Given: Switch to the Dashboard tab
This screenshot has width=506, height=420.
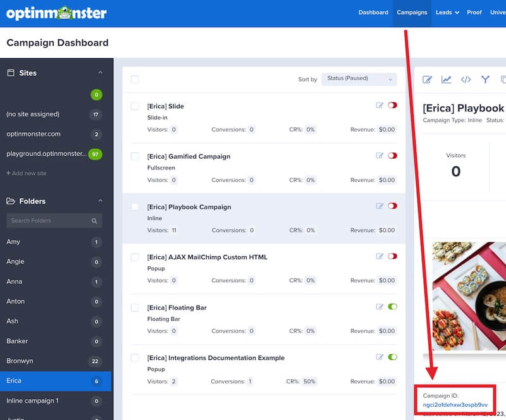Looking at the screenshot, I should click(x=373, y=11).
